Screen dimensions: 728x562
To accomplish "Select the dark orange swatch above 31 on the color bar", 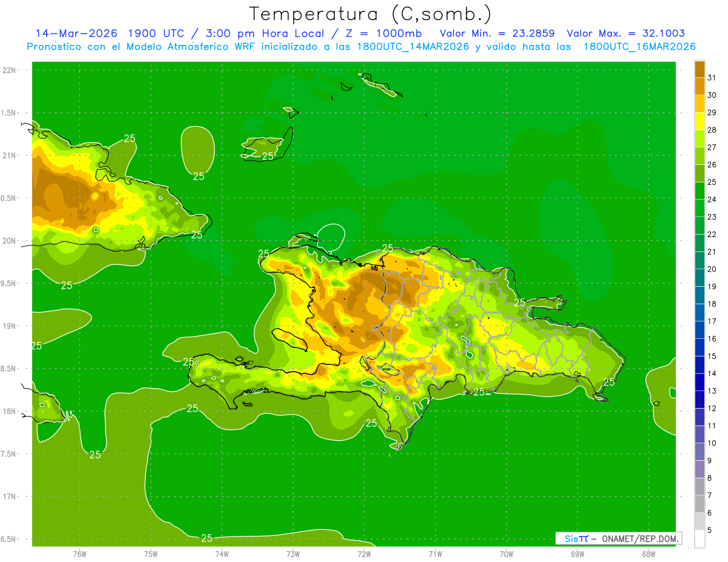I will (699, 69).
